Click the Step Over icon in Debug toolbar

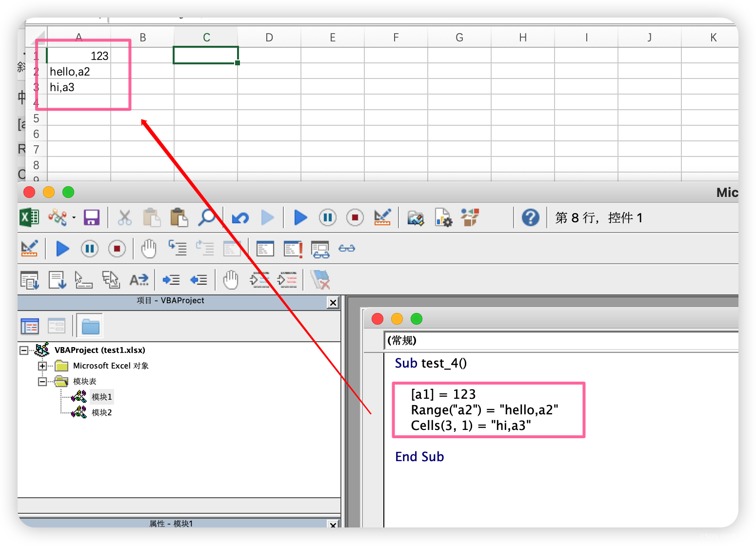point(205,248)
